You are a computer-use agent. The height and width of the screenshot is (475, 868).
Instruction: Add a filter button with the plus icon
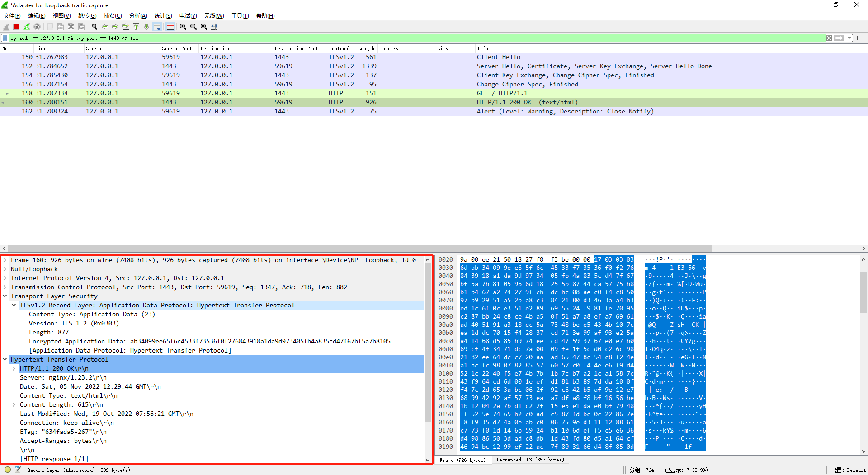858,38
